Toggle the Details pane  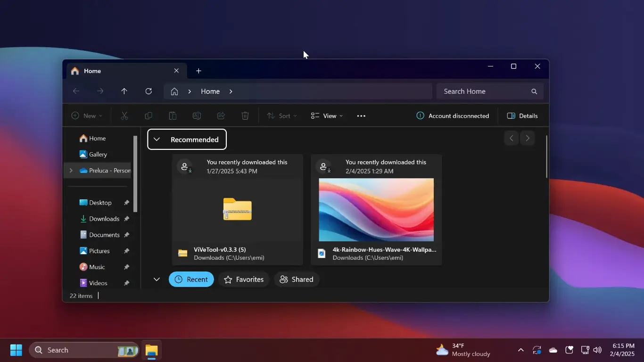522,116
